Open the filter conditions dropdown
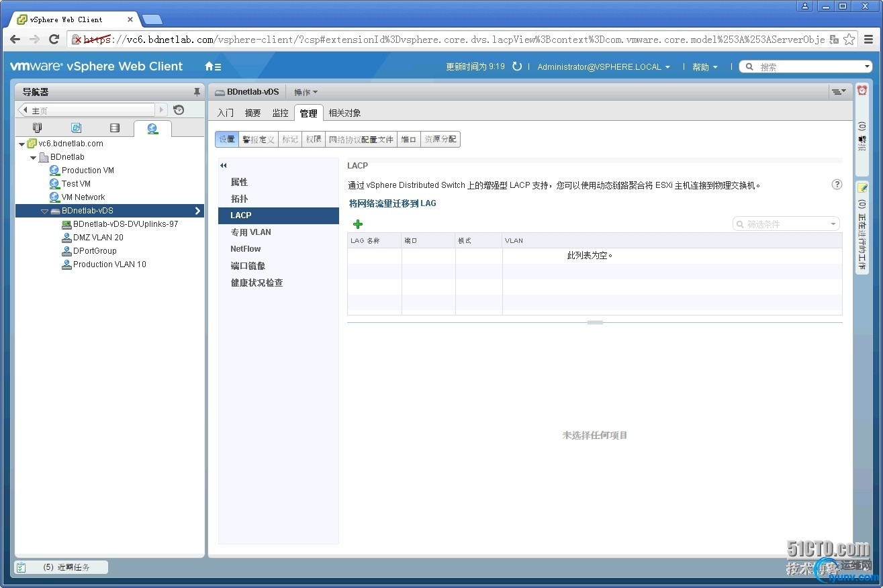Screen dimensions: 883x588 click(x=833, y=224)
